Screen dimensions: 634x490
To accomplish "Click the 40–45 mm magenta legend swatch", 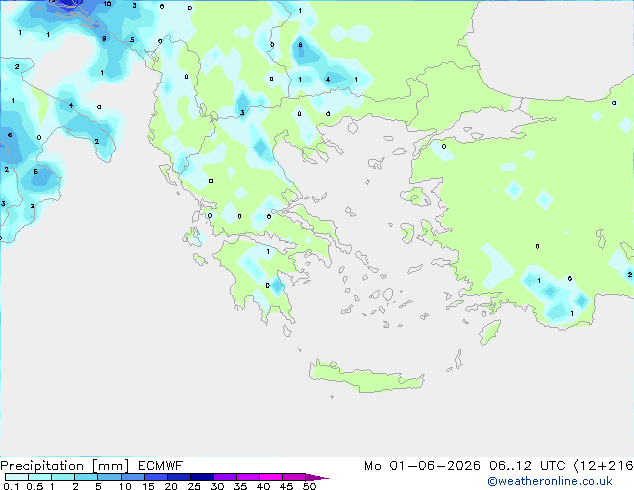I will (271, 477).
